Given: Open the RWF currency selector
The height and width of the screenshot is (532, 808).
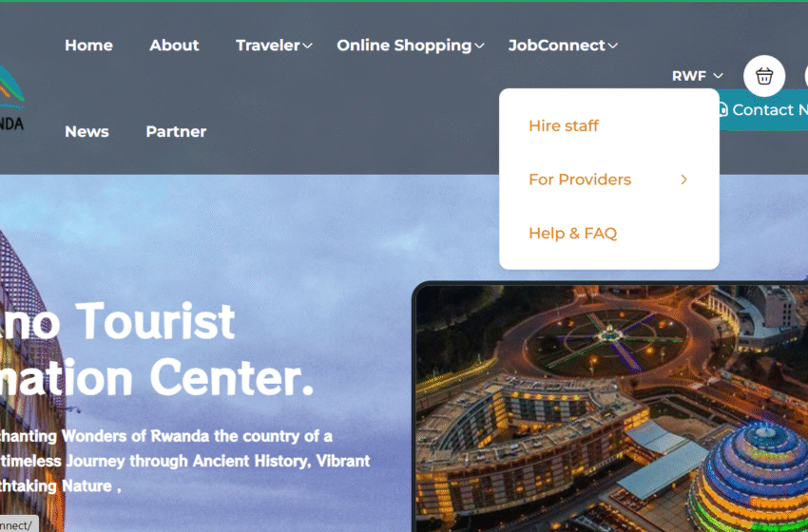Looking at the screenshot, I should pyautogui.click(x=697, y=76).
